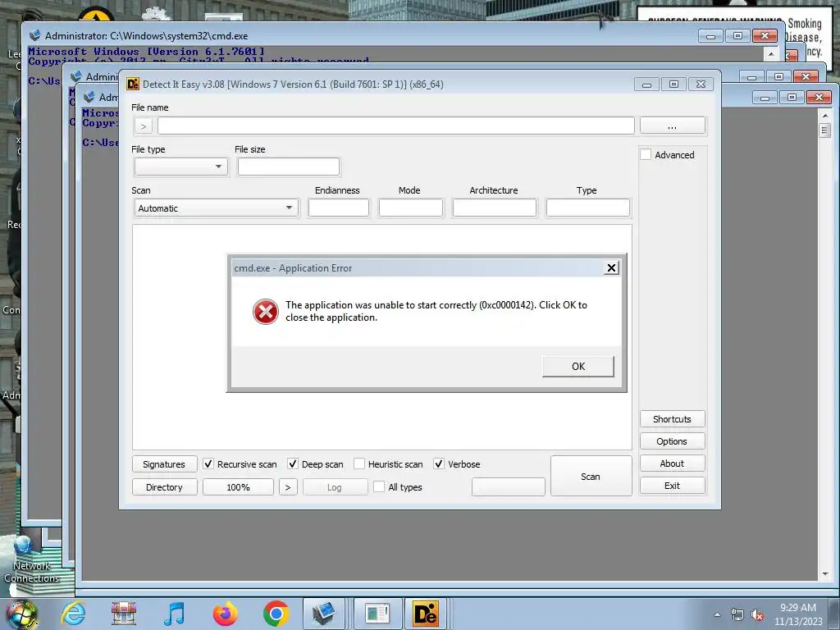This screenshot has height=630, width=840.
Task: Launch Google Chrome from the taskbar
Action: 276,614
